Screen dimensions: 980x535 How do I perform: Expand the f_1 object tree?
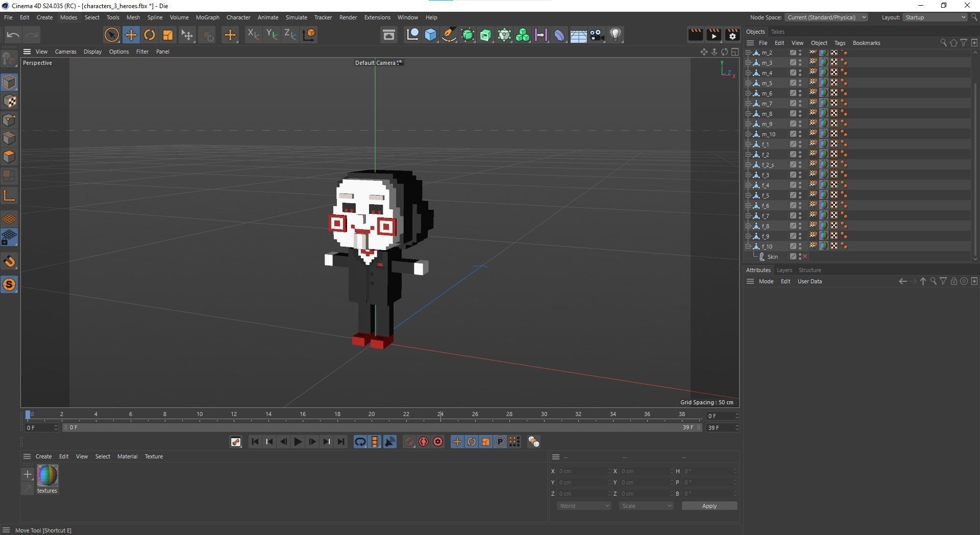point(748,144)
